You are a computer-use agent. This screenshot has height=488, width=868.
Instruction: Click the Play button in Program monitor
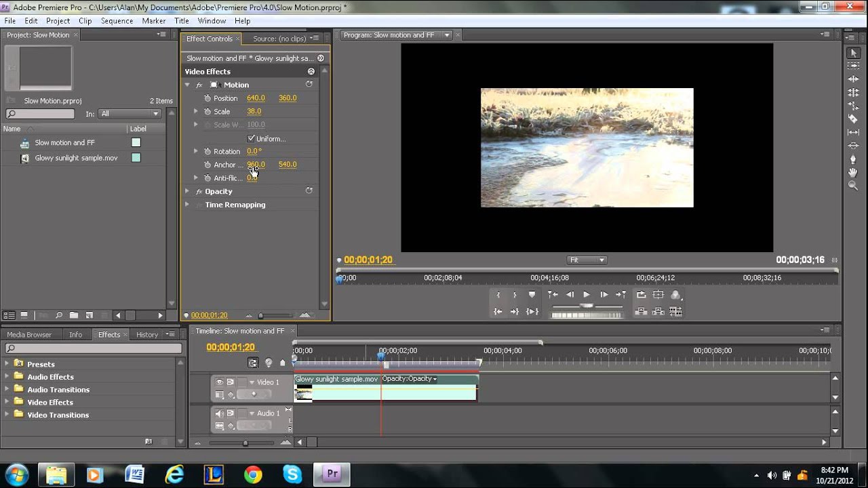[587, 295]
